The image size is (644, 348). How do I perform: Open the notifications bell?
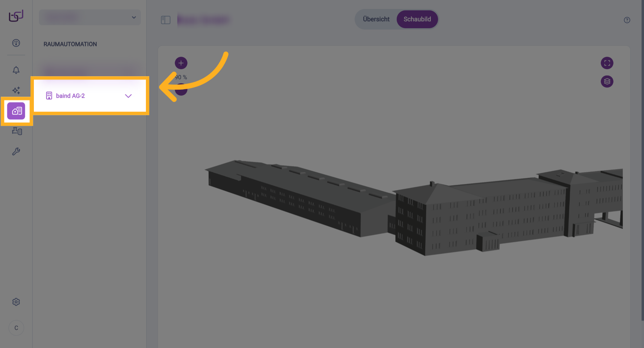(16, 70)
